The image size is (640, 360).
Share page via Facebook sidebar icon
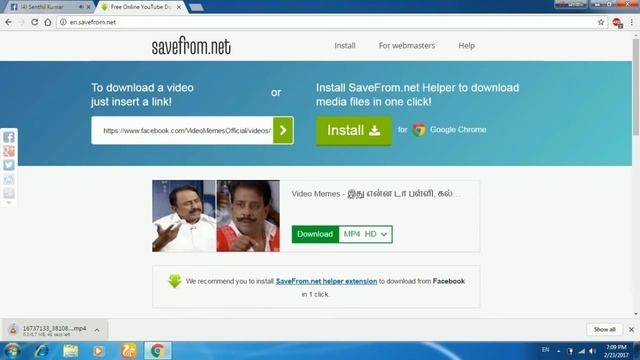tap(9, 137)
